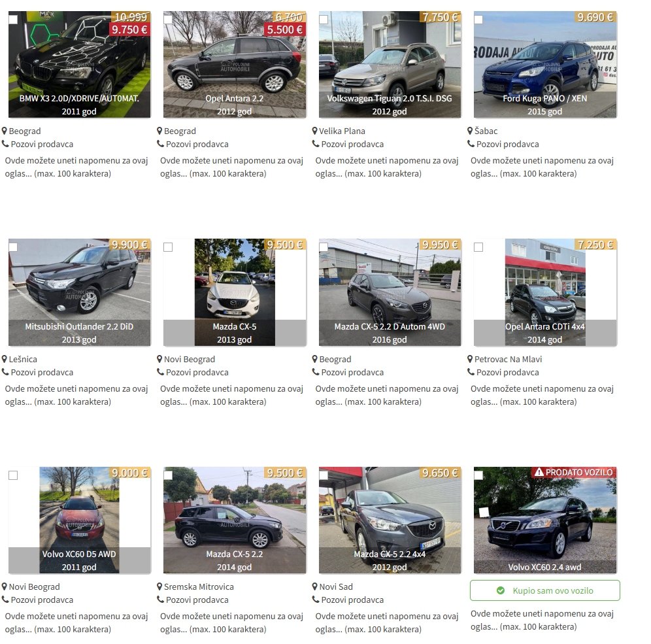The height and width of the screenshot is (644, 651).
Task: Select the checkbox on the white Mazda CX-5 2013
Action: pyautogui.click(x=168, y=248)
